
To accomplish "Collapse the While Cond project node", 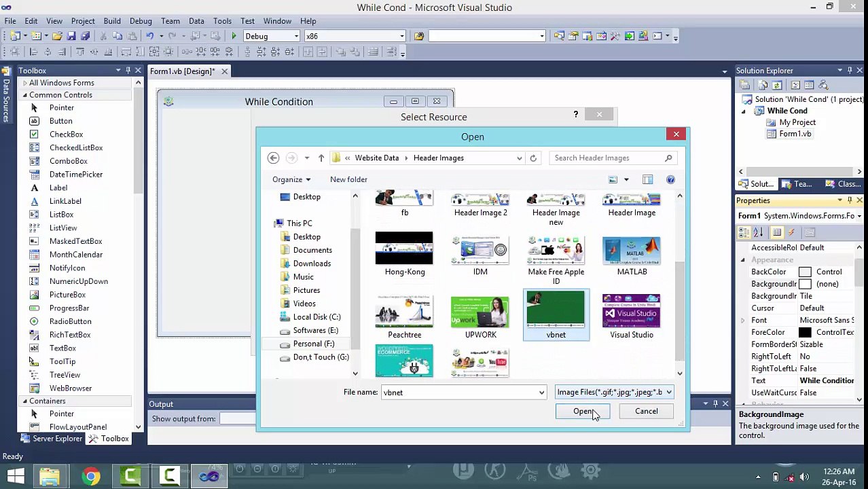I will [x=743, y=111].
